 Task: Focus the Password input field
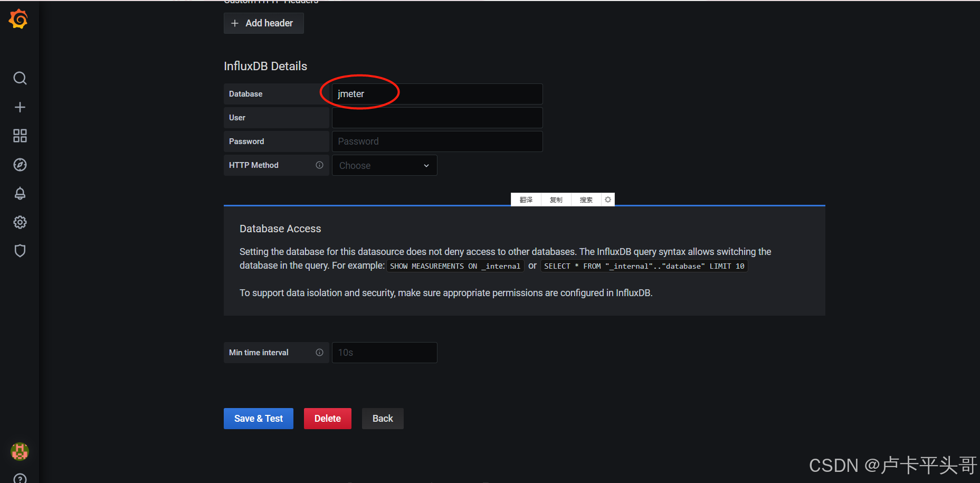[437, 141]
